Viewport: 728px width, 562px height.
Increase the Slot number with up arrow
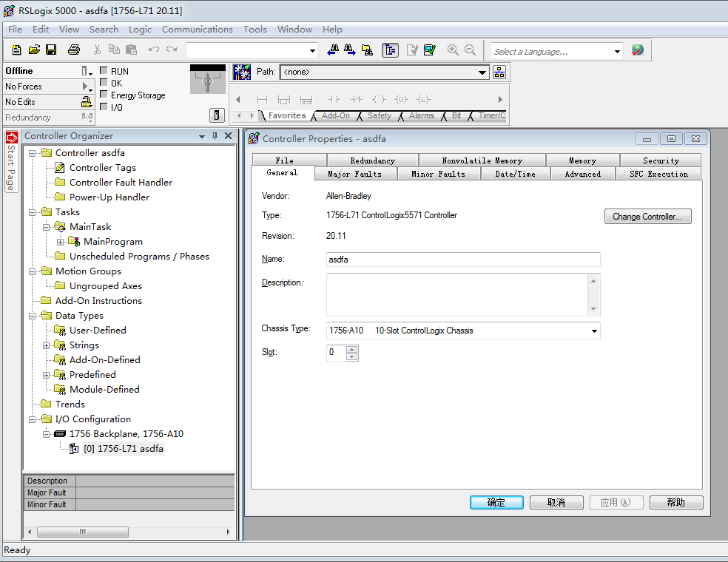(352, 349)
